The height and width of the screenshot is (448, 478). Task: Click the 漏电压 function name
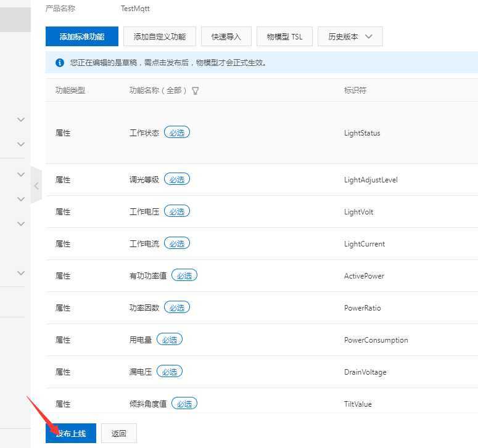pos(141,372)
